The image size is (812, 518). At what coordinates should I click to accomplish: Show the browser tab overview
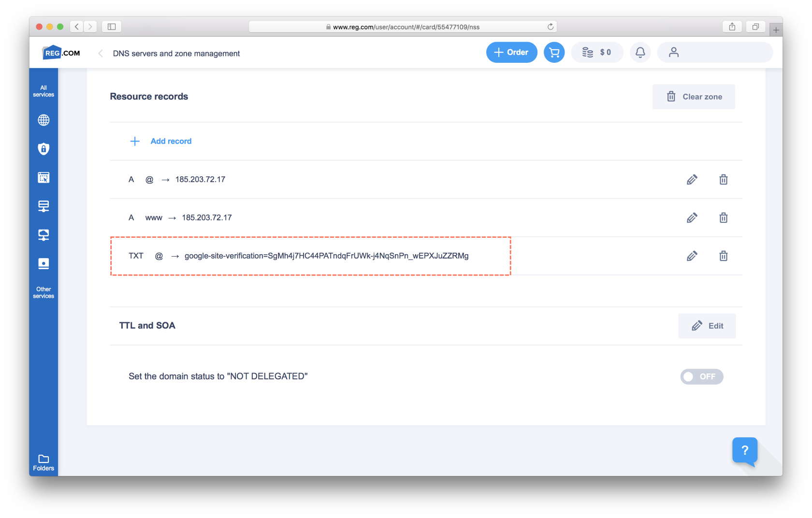(x=755, y=27)
